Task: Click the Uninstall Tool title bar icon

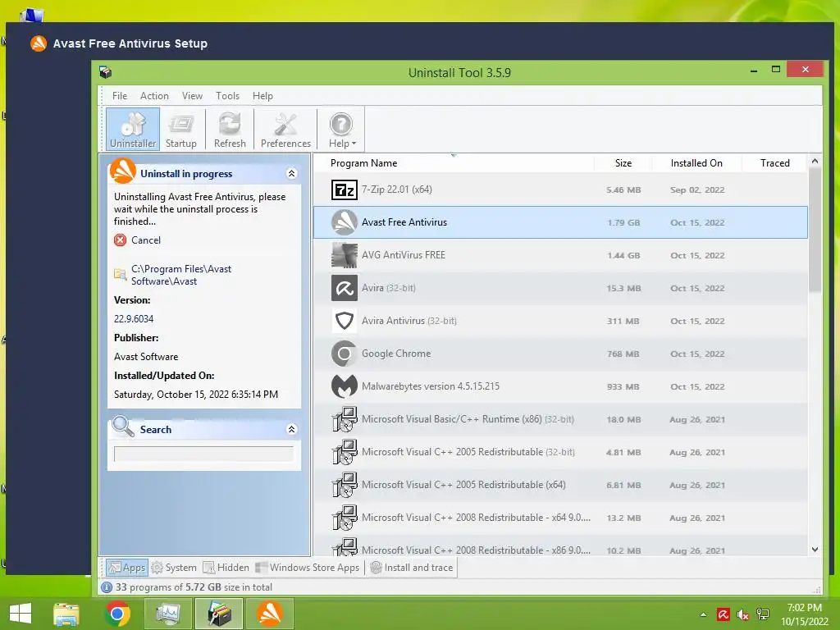Action: coord(106,72)
